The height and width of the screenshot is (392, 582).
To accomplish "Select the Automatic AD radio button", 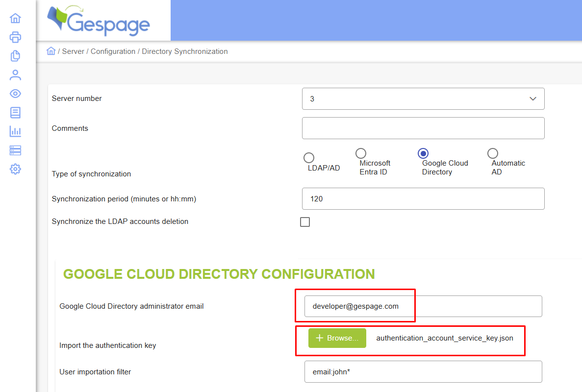I will (493, 153).
